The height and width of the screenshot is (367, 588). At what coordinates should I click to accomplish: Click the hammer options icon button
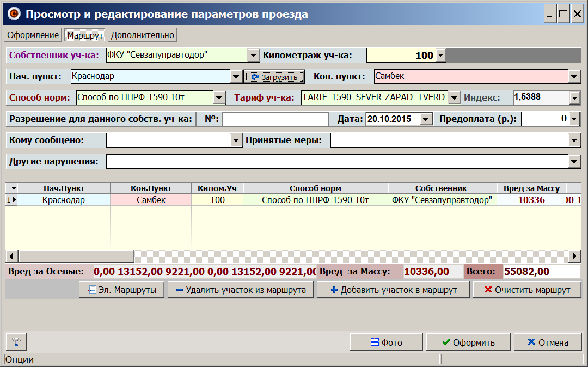pyautogui.click(x=16, y=342)
